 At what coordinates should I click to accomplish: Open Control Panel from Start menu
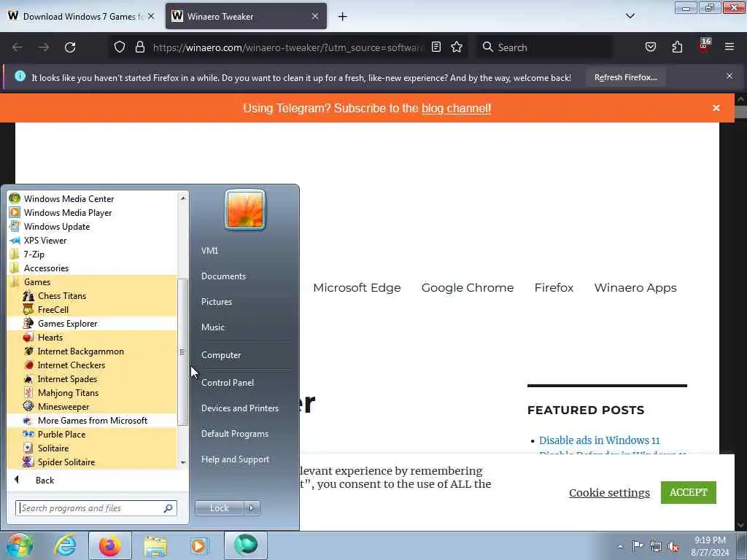(x=228, y=382)
